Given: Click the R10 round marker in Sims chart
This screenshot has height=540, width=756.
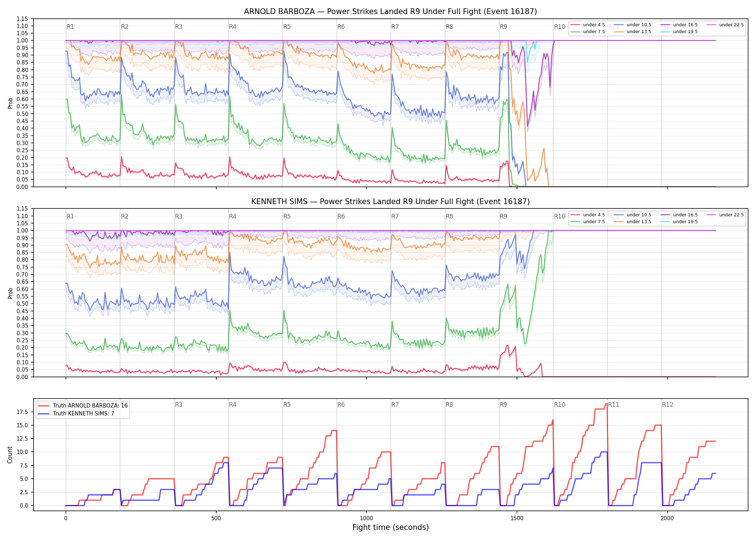Looking at the screenshot, I should (559, 216).
